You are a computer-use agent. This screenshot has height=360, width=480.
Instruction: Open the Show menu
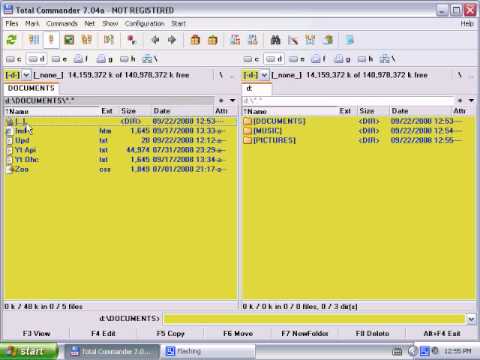point(110,24)
